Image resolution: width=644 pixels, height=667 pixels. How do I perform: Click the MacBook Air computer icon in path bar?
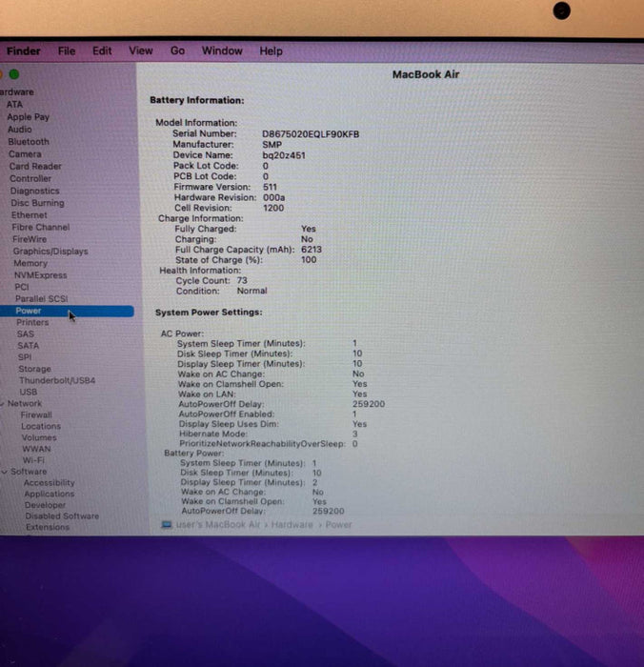pos(167,524)
